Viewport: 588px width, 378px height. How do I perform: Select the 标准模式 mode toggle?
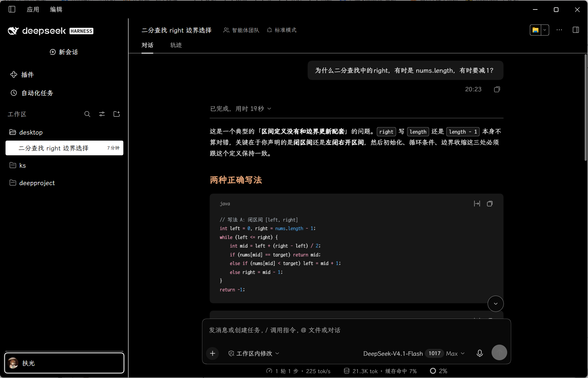click(282, 30)
